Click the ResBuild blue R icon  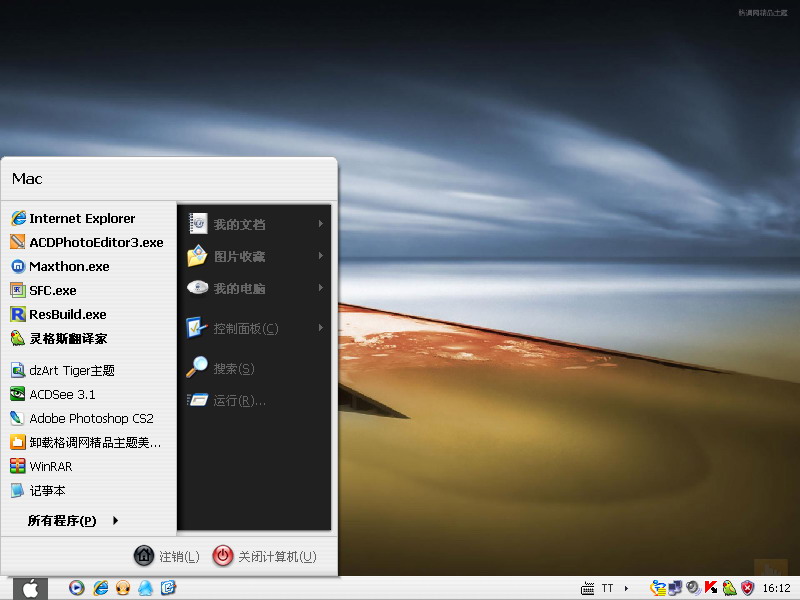18,314
